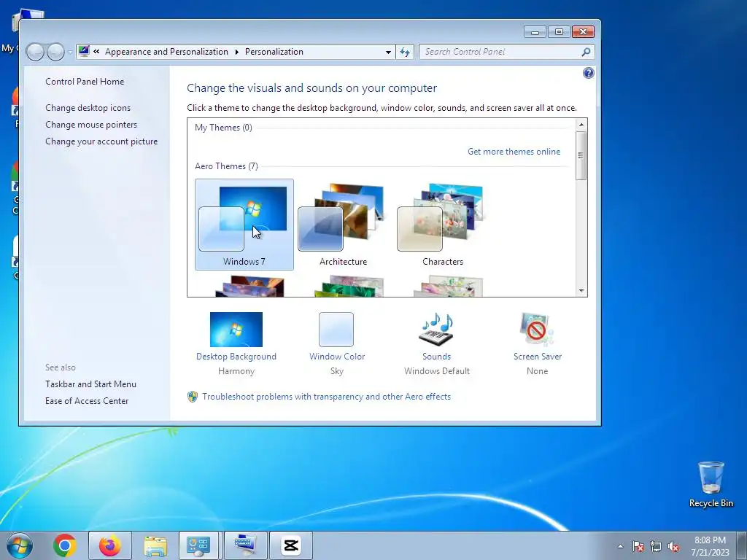This screenshot has width=747, height=560.
Task: Expand the address bar history dropdown
Action: (x=388, y=52)
